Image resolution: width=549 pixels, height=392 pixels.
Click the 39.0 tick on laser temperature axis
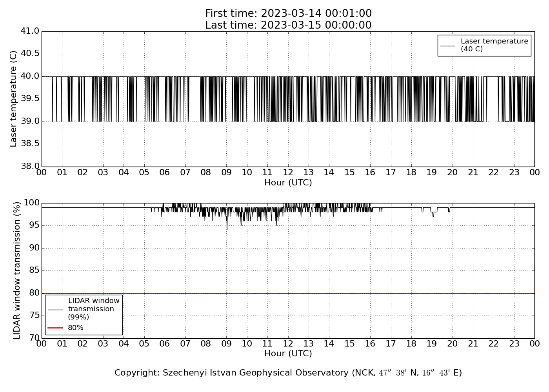pyautogui.click(x=30, y=121)
